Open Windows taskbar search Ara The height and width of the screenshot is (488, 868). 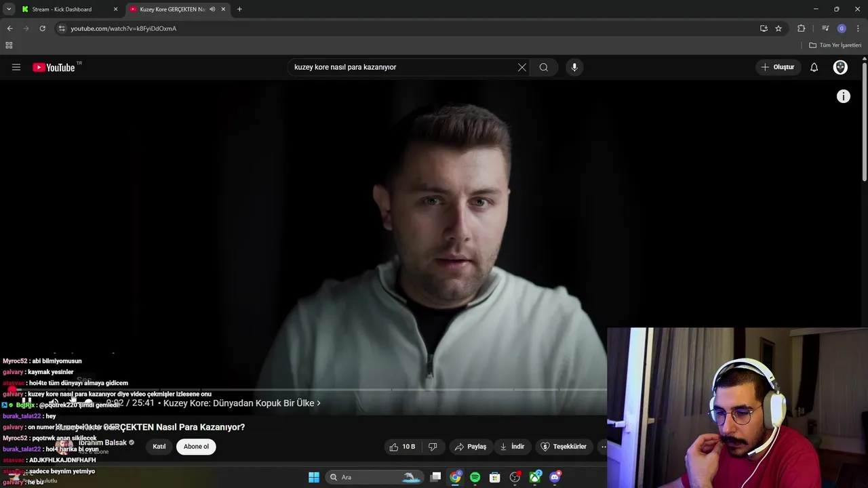pos(374,477)
